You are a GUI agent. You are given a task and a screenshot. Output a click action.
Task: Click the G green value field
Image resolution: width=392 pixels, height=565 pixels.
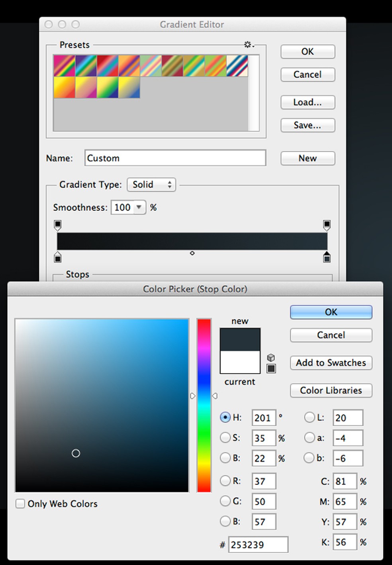pyautogui.click(x=264, y=501)
